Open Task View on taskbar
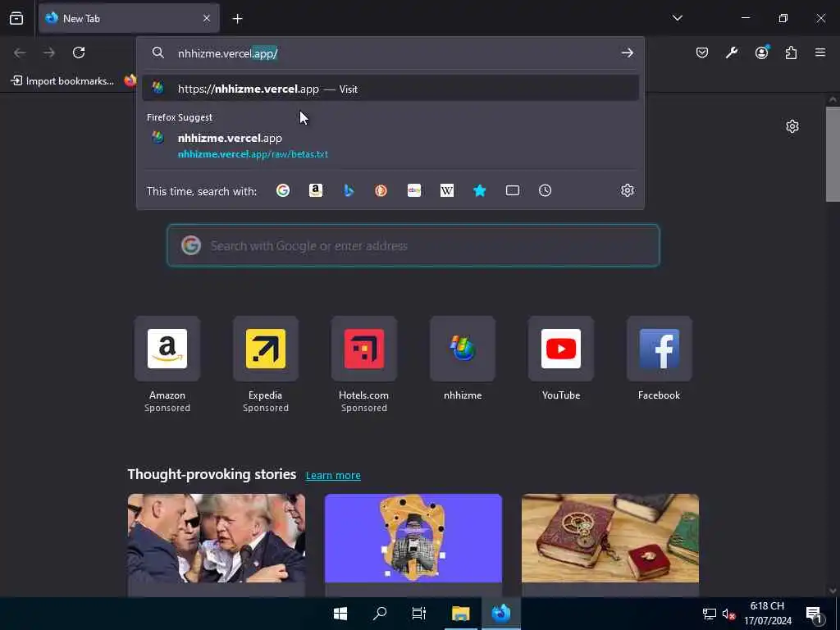The width and height of the screenshot is (840, 630). (x=419, y=614)
